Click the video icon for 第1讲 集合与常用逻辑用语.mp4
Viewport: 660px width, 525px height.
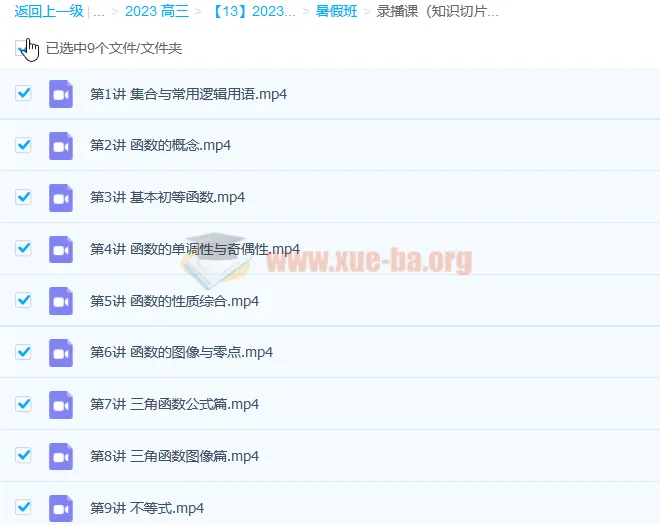coord(61,94)
